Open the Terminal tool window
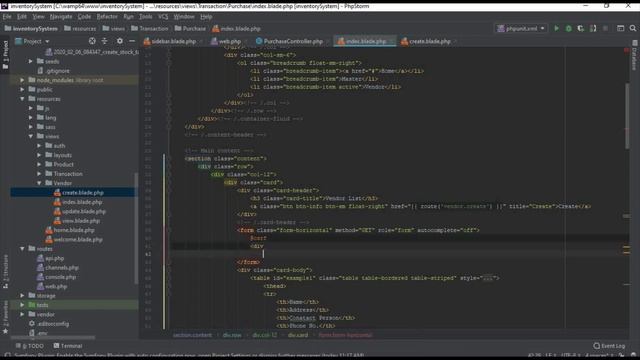The height and width of the screenshot is (360, 640). 68,346
